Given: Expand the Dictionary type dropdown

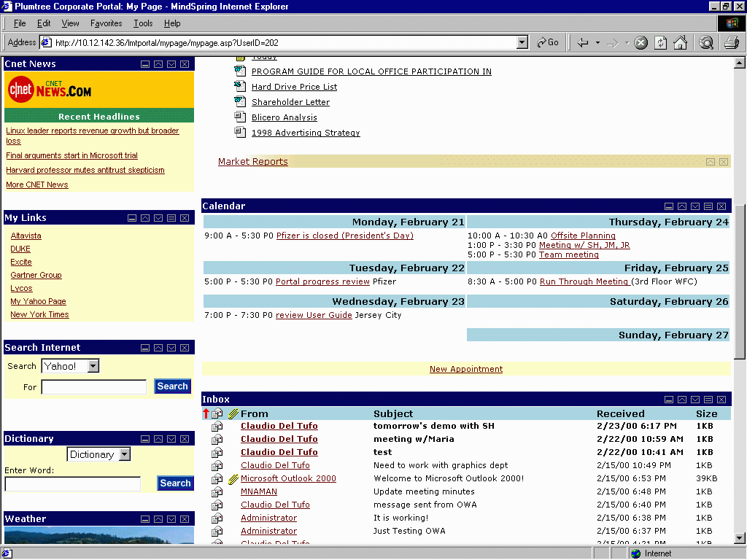Looking at the screenshot, I should tap(124, 454).
